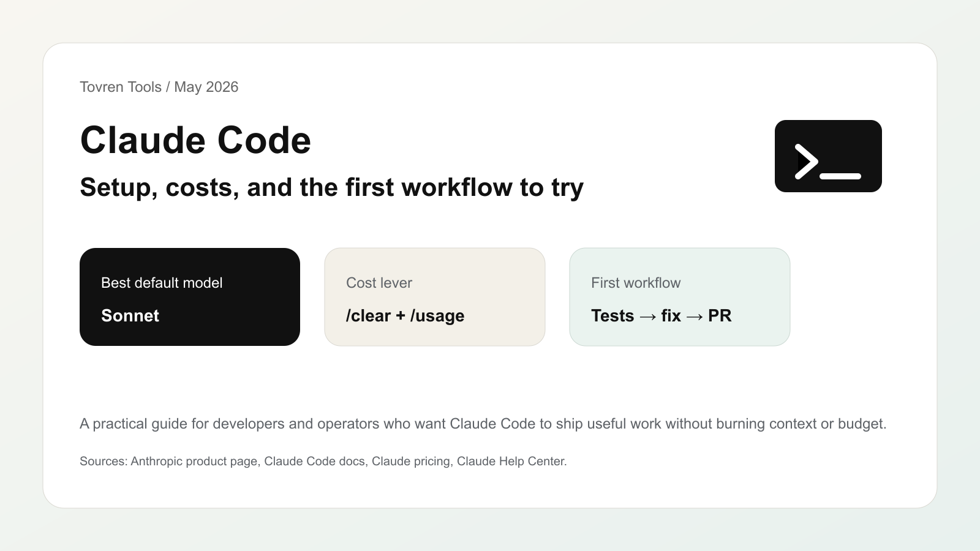Click the 'First workflow' label
980x551 pixels.
pyautogui.click(x=636, y=283)
